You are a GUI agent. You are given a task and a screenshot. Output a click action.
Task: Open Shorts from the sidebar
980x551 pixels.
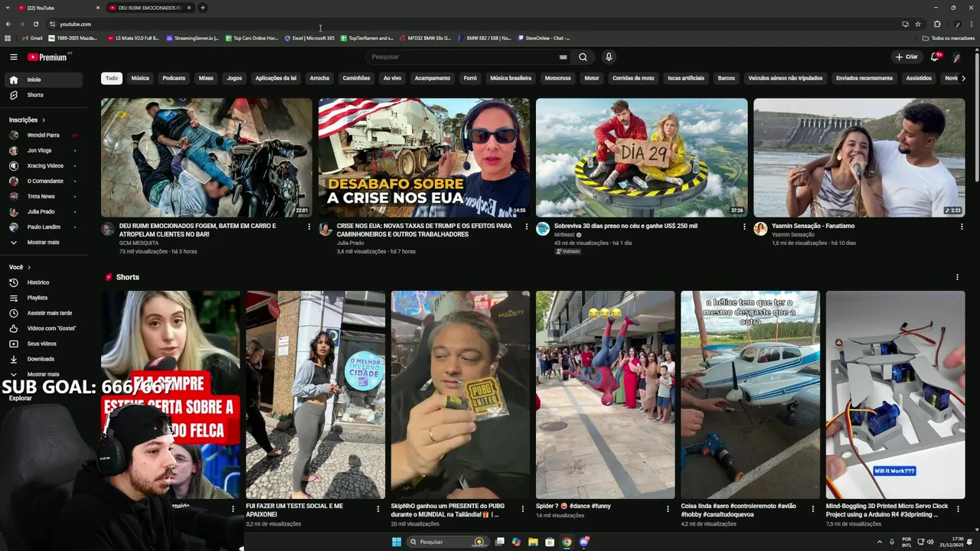[43, 95]
